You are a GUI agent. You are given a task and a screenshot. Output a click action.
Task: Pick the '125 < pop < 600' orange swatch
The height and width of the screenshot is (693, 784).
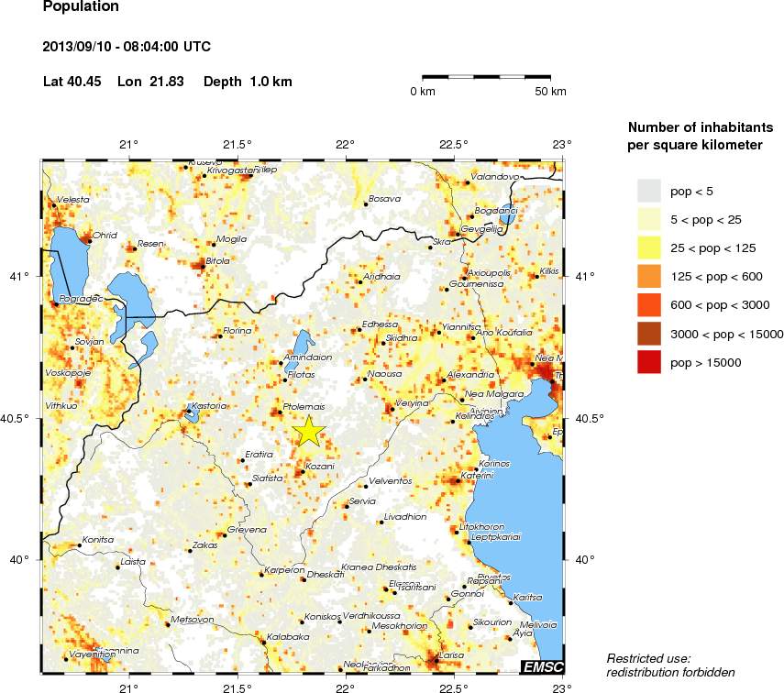[x=649, y=277]
